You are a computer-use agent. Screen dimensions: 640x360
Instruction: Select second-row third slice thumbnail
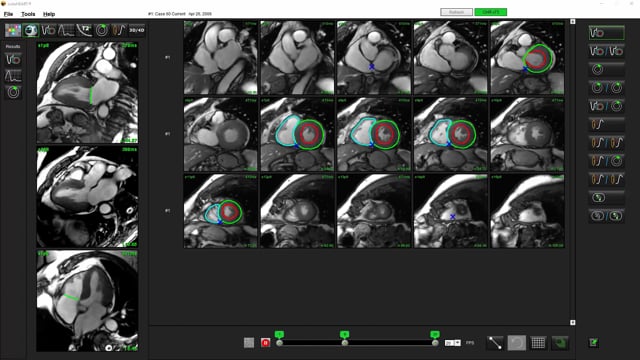(x=374, y=134)
